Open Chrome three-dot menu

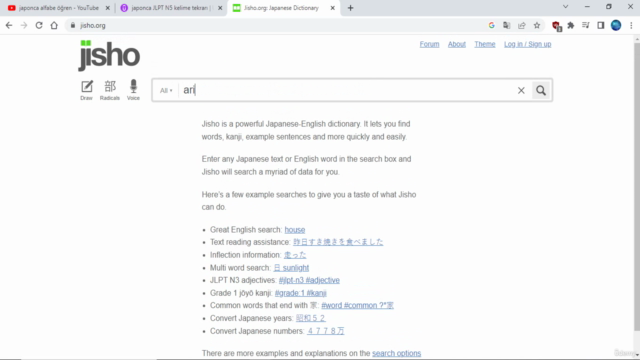631,25
